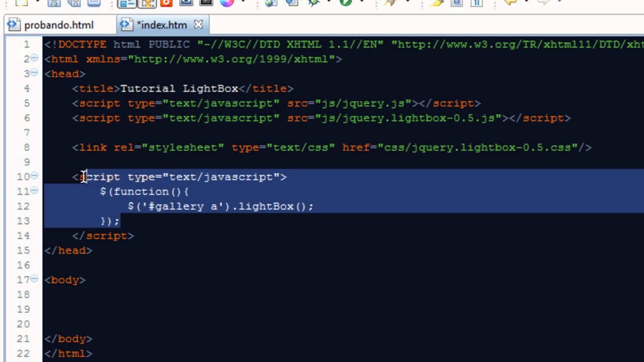Click the debug bug toolbar icon
This screenshot has width=644, height=362.
pyautogui.click(x=313, y=3)
